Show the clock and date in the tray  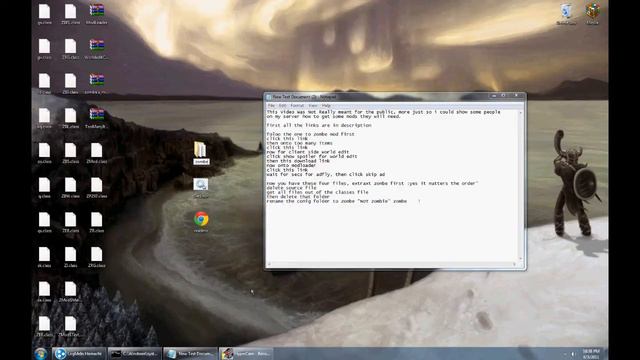pos(591,353)
